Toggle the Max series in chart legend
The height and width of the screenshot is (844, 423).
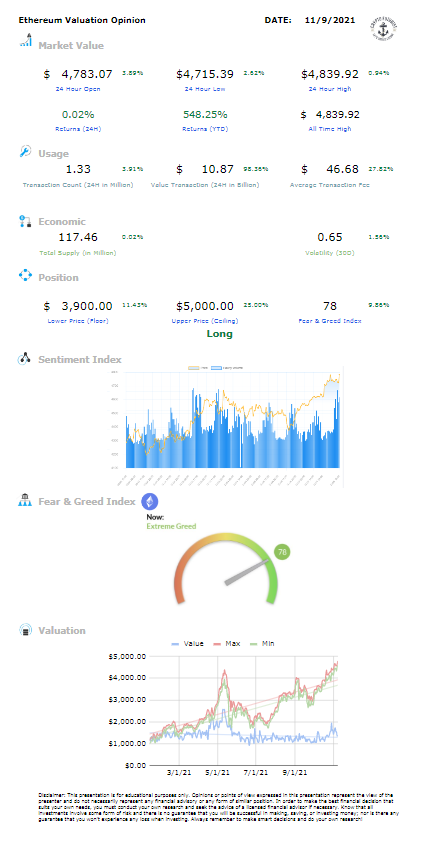point(226,643)
